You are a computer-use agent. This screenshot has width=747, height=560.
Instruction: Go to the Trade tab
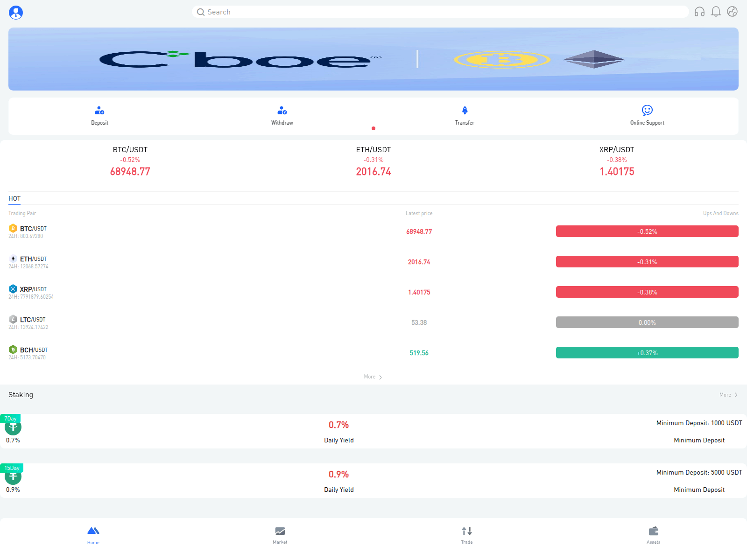click(467, 535)
